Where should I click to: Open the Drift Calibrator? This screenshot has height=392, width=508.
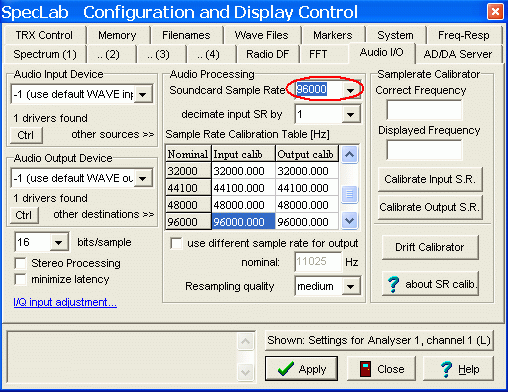430,247
